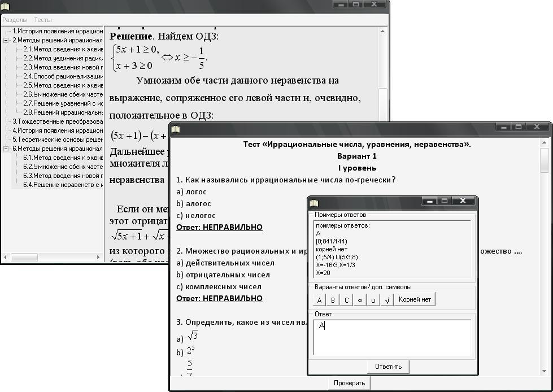Image resolution: width=553 pixels, height=392 pixels.
Task: Select 5.Теоретические основы решен item
Action: (x=58, y=140)
